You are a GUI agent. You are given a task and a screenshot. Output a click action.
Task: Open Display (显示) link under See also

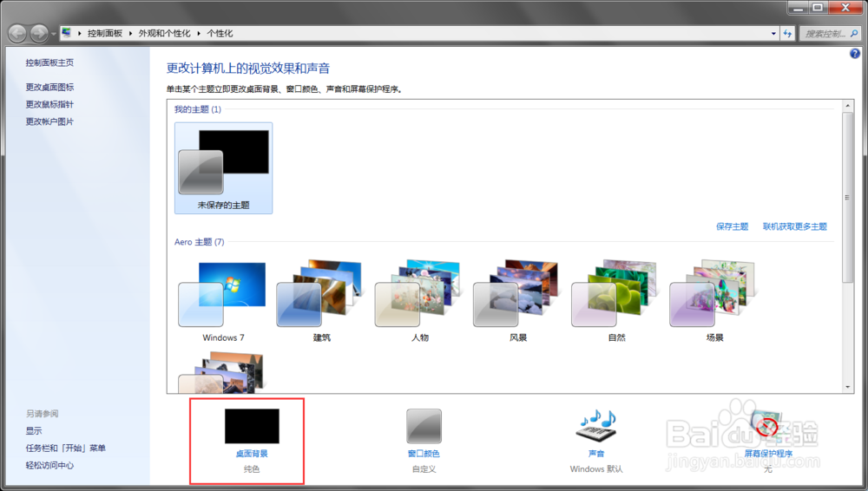coord(34,430)
